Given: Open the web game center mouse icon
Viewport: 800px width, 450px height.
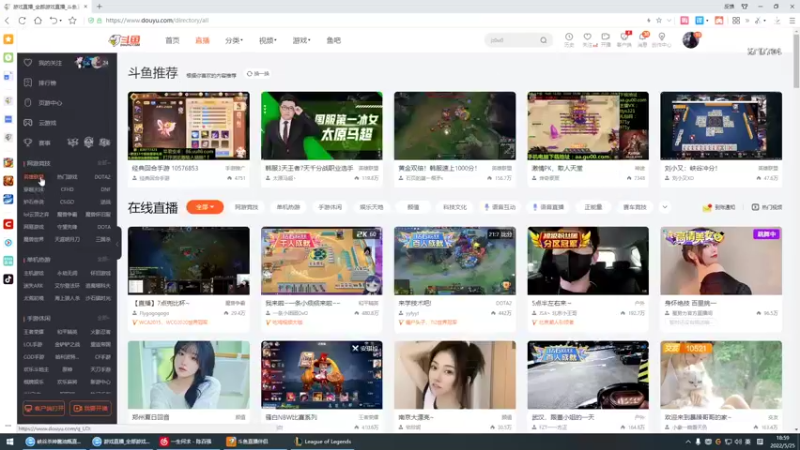Looking at the screenshot, I should (x=28, y=103).
